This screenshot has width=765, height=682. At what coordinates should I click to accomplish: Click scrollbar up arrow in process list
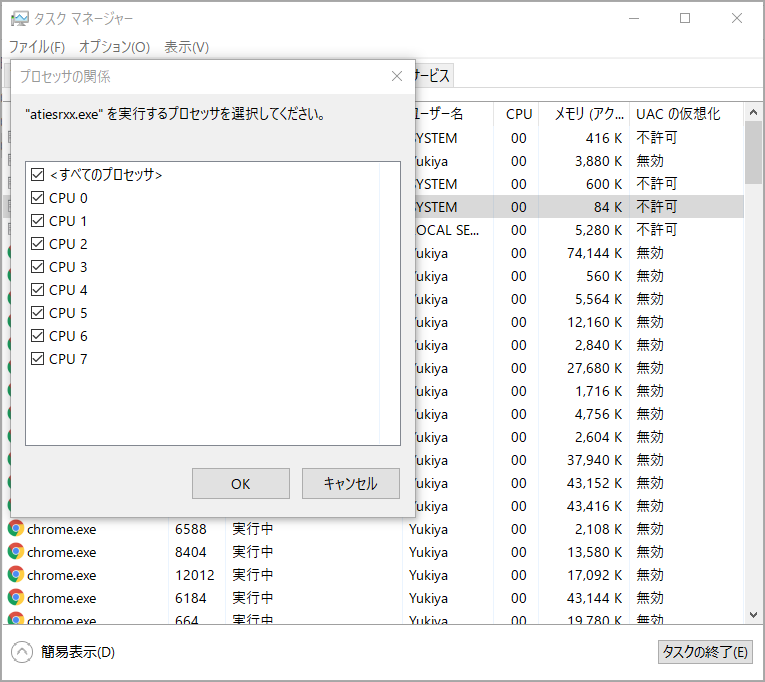coord(753,113)
